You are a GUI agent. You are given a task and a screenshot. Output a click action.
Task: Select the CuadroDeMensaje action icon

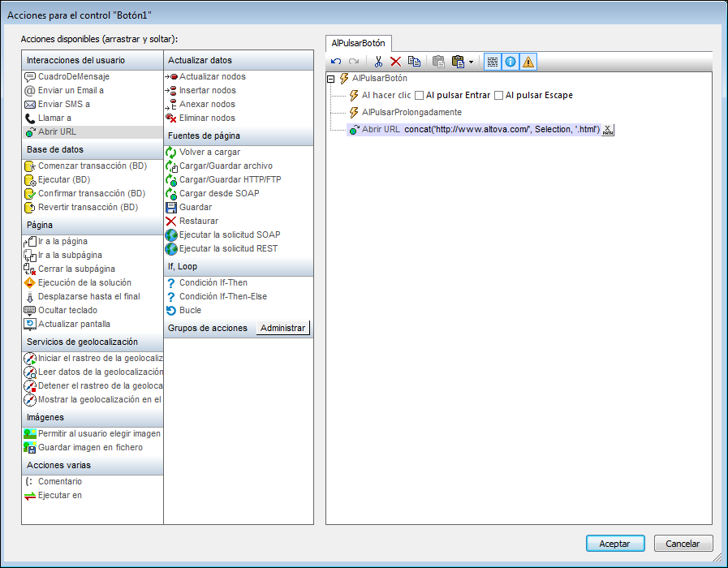pos(30,77)
